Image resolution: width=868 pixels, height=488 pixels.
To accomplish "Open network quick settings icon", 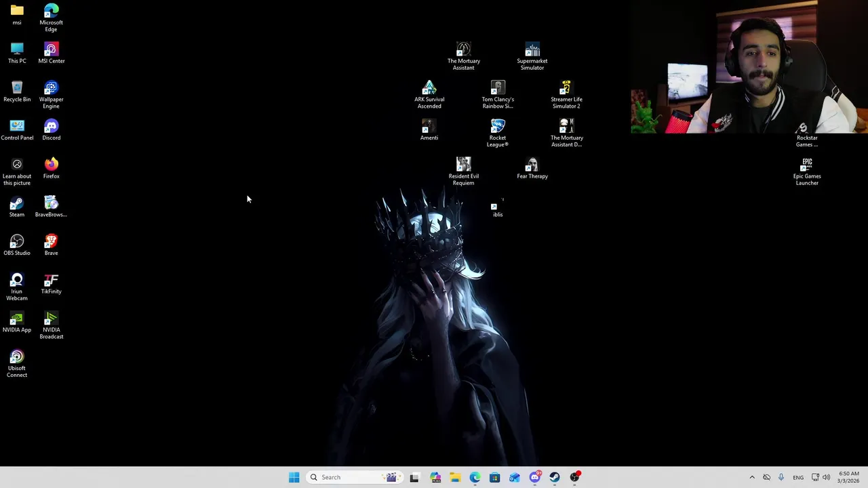I will [816, 477].
